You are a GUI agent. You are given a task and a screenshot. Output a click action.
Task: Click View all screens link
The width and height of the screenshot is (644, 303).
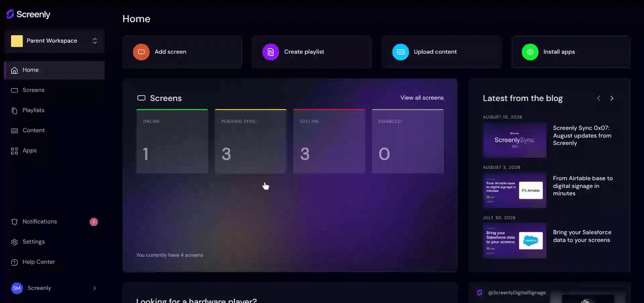click(x=422, y=98)
